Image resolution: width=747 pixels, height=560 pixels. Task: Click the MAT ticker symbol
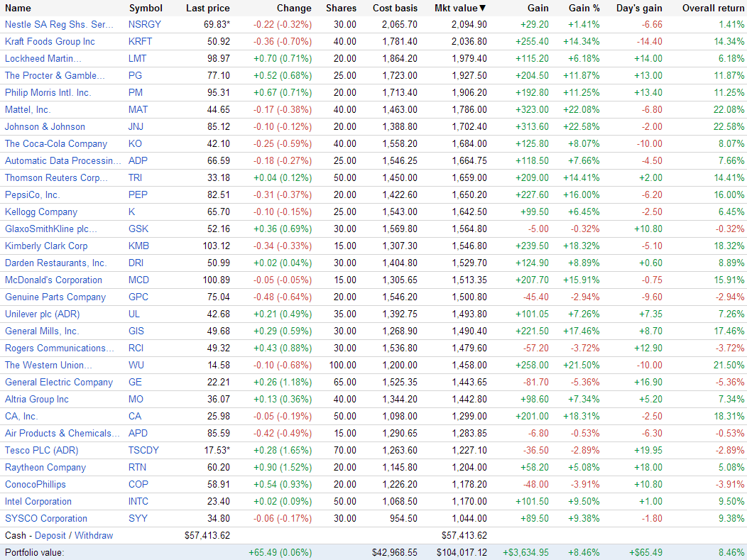[138, 109]
